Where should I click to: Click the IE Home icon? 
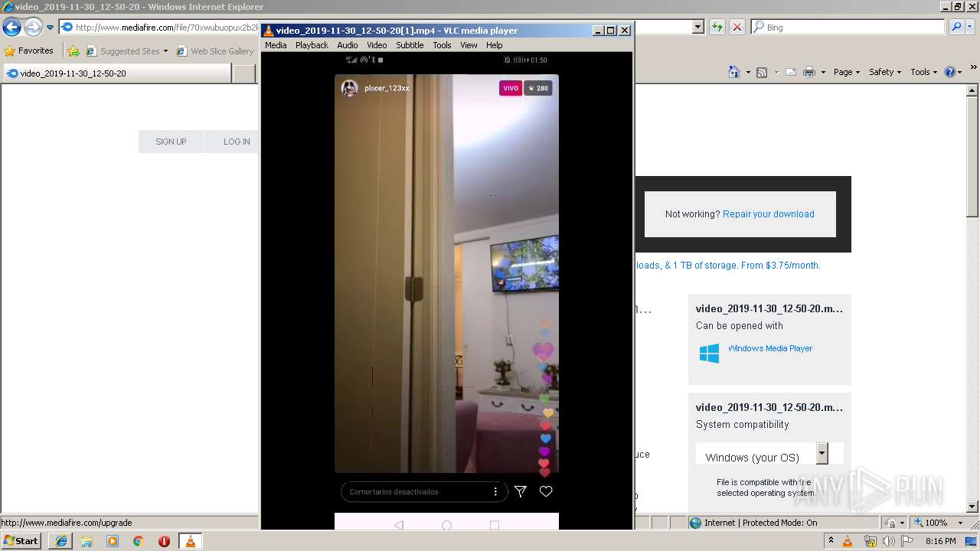[734, 72]
